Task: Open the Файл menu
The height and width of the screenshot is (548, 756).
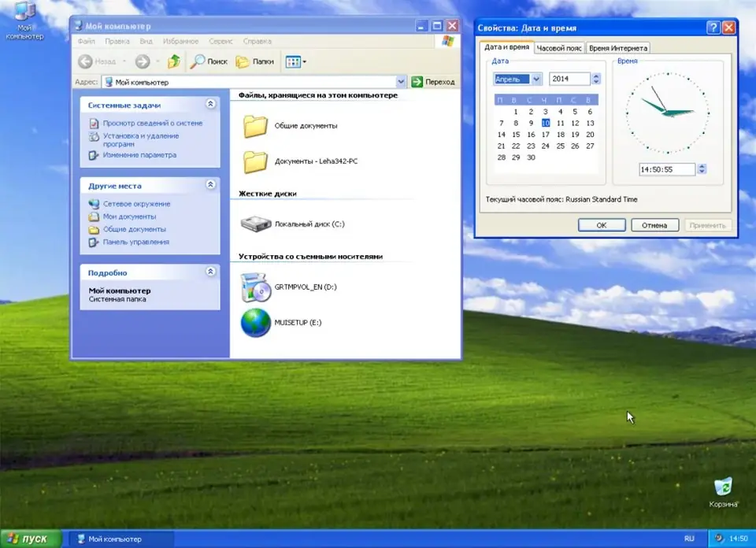Action: tap(87, 42)
